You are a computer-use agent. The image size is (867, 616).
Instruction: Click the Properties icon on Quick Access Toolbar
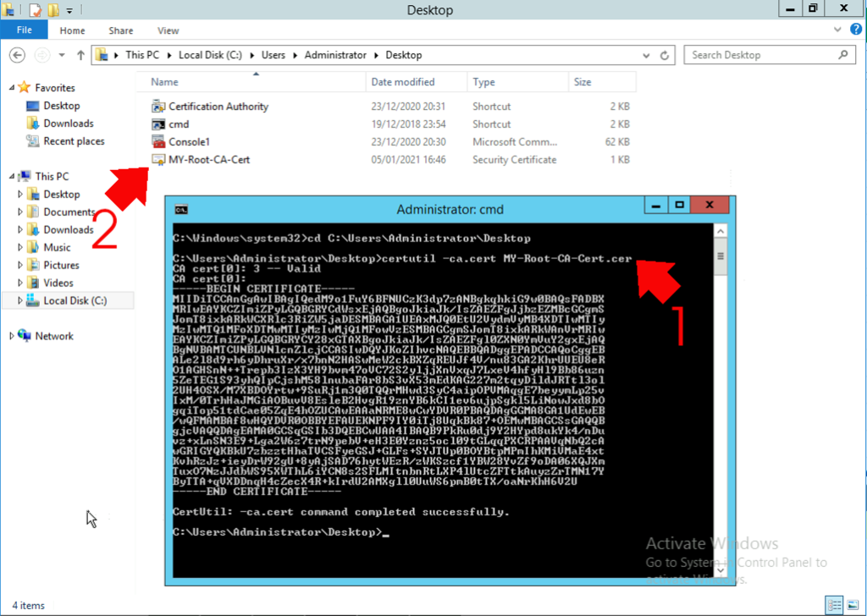[36, 9]
